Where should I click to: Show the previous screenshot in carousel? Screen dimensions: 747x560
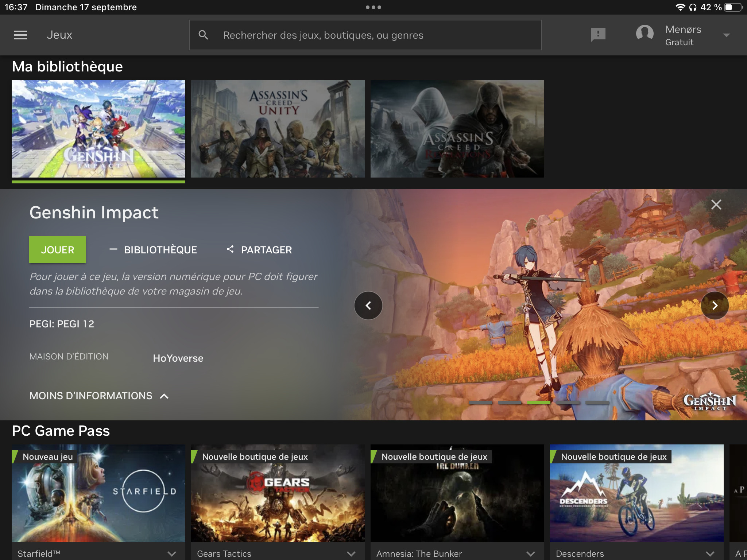pos(368,306)
